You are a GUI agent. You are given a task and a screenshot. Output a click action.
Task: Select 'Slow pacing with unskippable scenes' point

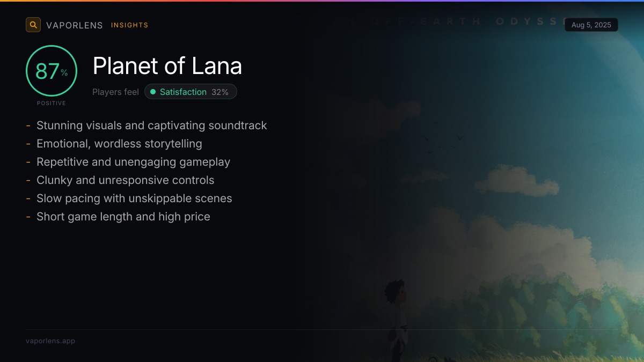tap(134, 198)
